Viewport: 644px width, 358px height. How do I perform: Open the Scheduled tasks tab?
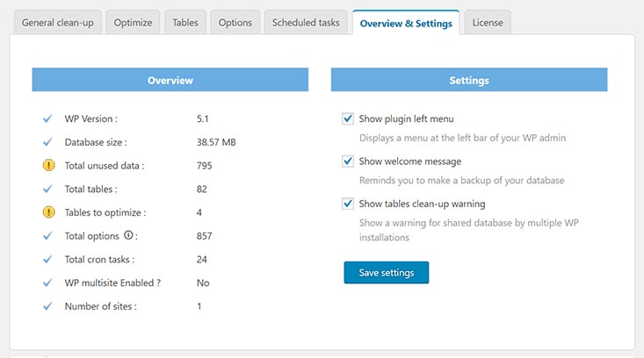pos(306,23)
